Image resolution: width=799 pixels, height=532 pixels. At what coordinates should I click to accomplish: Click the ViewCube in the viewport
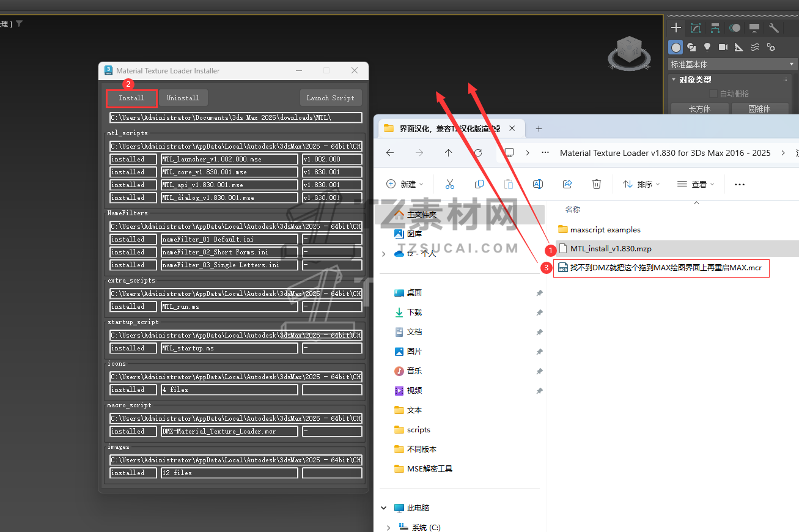click(628, 51)
